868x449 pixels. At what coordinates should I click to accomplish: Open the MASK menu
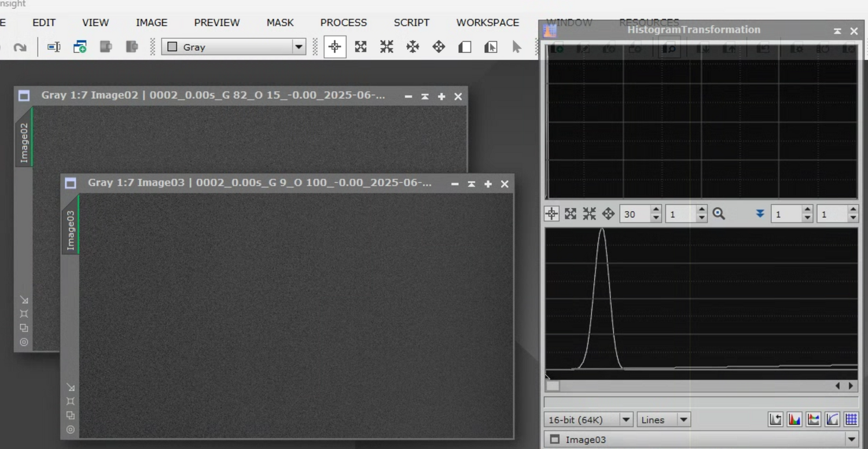pos(280,23)
